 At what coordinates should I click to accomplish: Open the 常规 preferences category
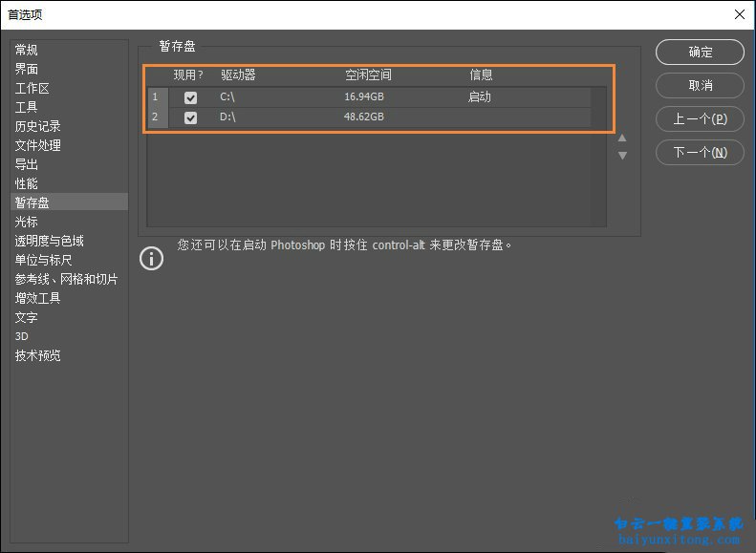pos(26,50)
